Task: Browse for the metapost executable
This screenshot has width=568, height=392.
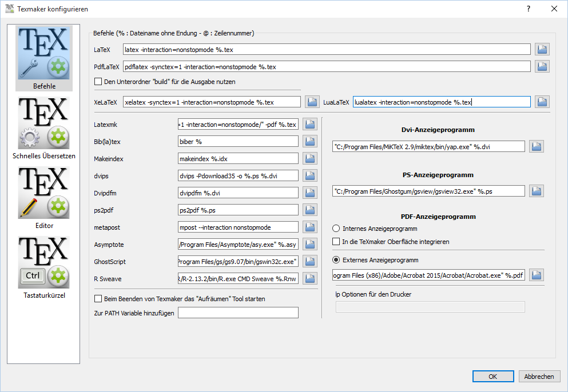Action: pyautogui.click(x=309, y=227)
